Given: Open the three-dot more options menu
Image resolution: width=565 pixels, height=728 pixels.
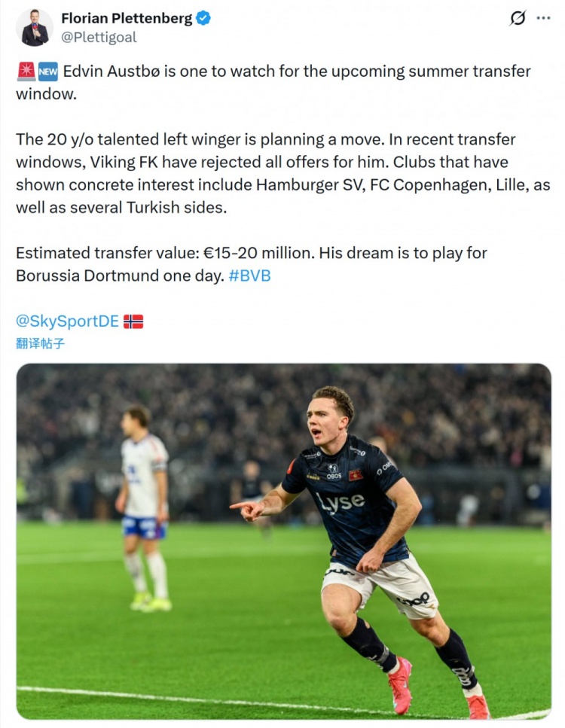Looking at the screenshot, I should pyautogui.click(x=543, y=18).
